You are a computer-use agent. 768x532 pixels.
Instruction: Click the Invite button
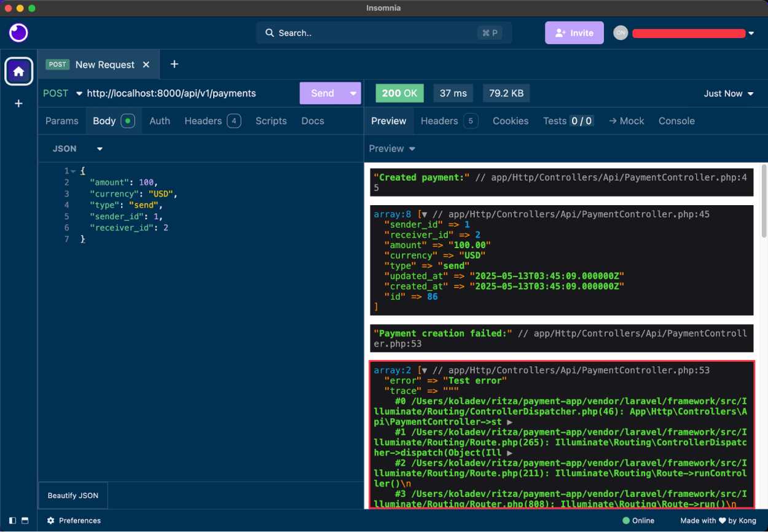tap(574, 33)
